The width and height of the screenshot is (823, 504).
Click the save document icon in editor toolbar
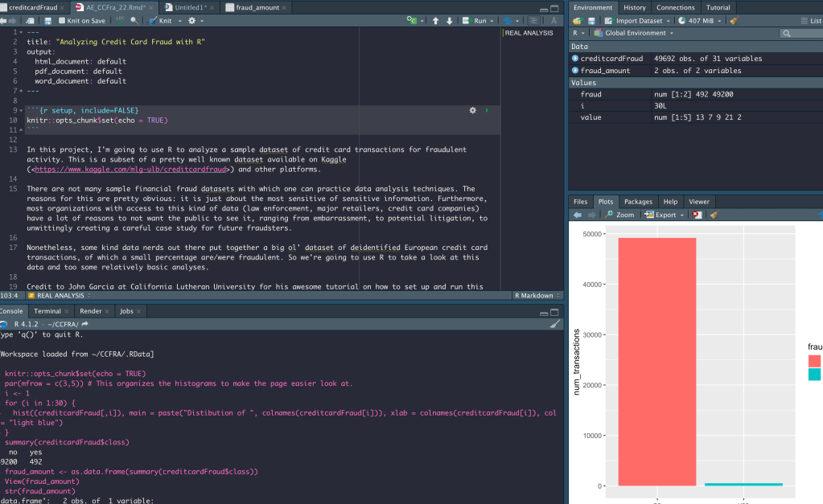coord(48,20)
